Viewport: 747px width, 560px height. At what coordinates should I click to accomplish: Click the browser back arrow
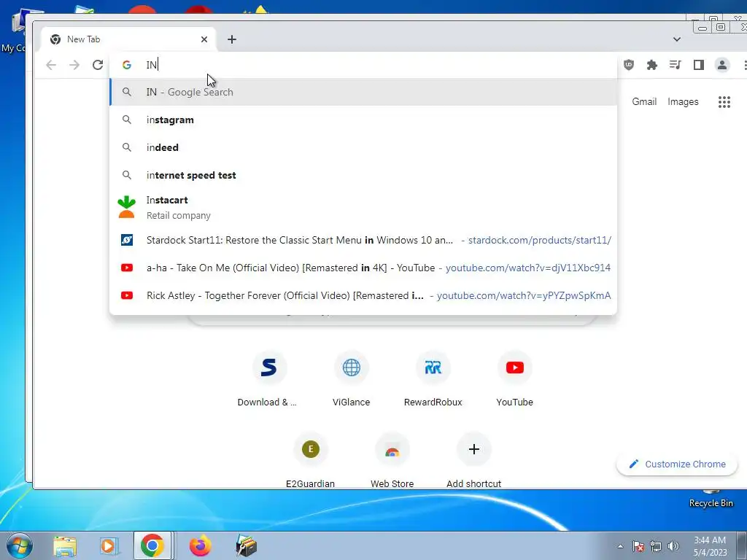click(51, 65)
